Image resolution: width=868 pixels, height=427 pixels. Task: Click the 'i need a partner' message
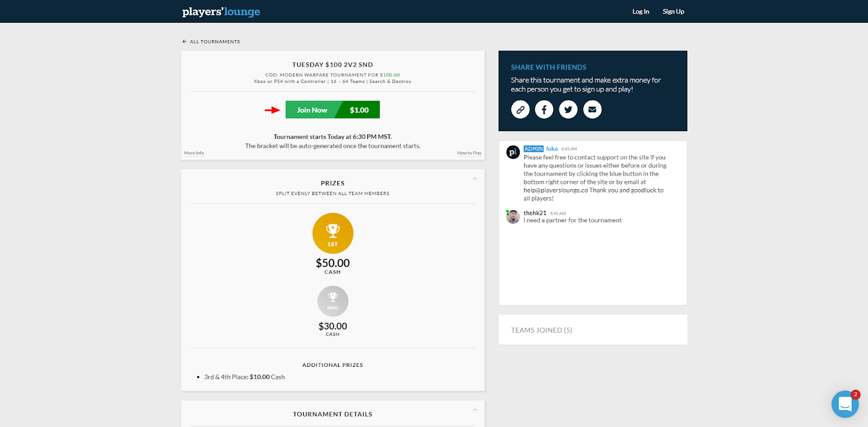[x=572, y=221]
